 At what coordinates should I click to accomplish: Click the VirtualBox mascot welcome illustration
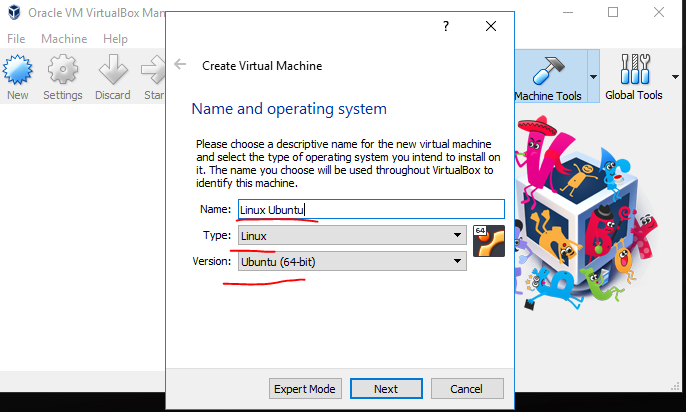click(586, 213)
